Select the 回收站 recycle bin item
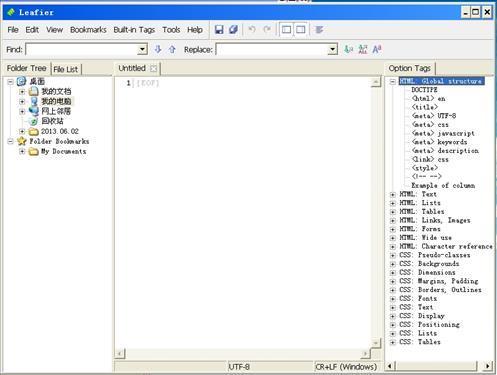This screenshot has width=497, height=375. tap(52, 121)
